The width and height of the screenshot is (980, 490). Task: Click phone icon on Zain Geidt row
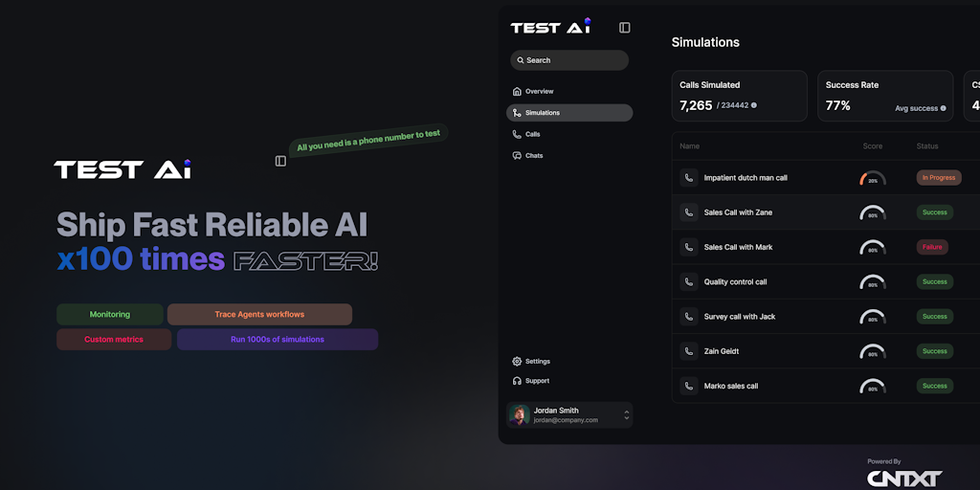[689, 351]
